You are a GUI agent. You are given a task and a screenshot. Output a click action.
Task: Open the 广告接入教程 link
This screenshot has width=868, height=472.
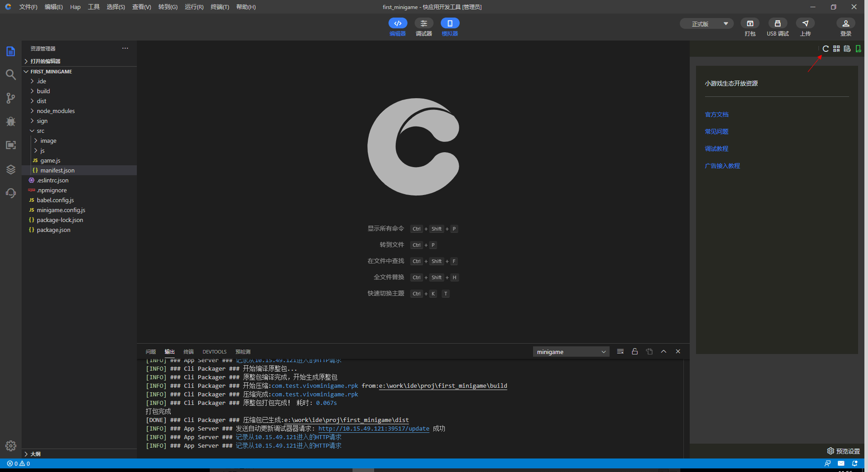click(x=723, y=166)
